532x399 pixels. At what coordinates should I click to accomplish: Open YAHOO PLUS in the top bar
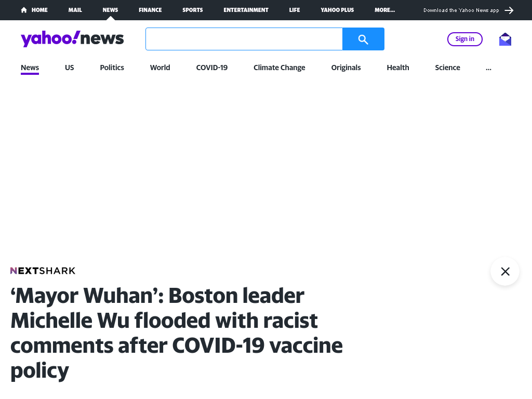tap(337, 10)
